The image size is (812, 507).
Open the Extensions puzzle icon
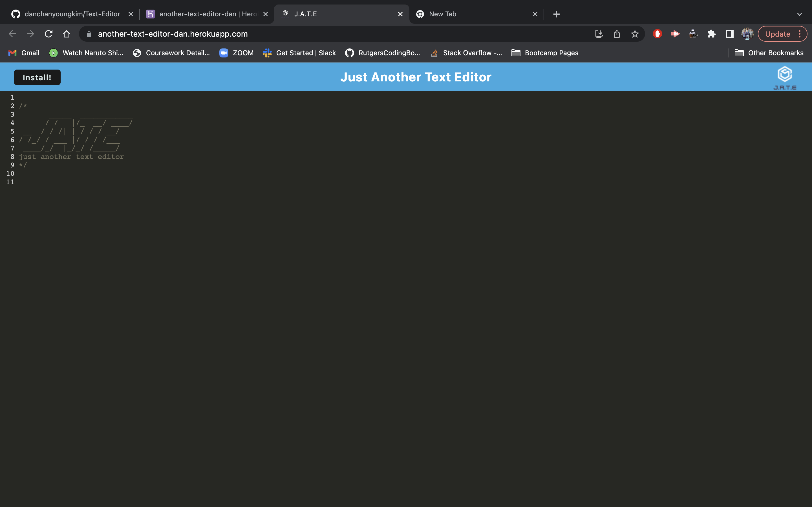coord(711,34)
